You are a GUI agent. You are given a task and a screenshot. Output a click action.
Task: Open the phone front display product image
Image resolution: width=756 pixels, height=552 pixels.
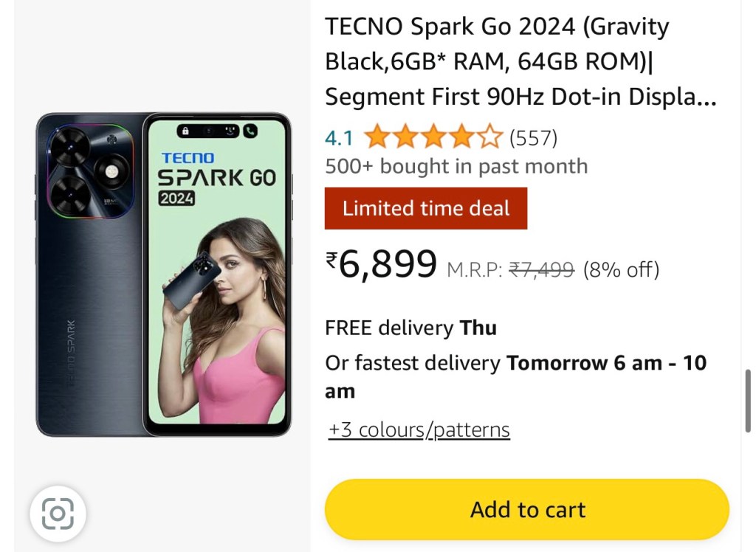click(x=216, y=273)
